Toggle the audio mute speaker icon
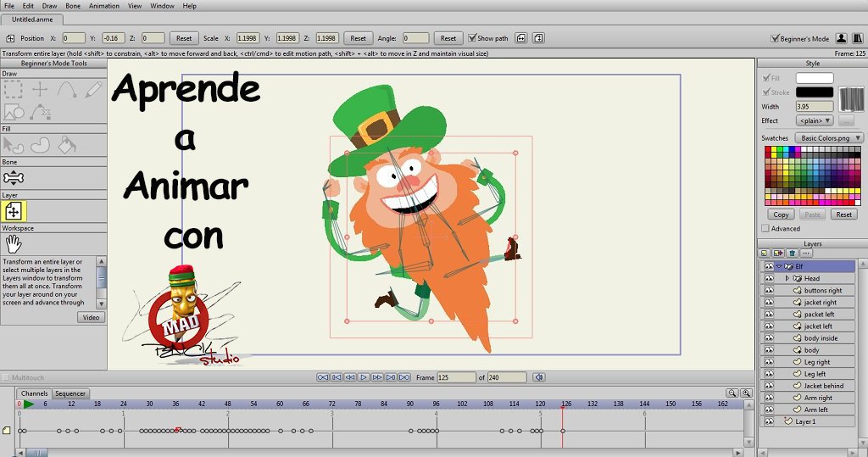Image resolution: width=868 pixels, height=457 pixels. [538, 377]
